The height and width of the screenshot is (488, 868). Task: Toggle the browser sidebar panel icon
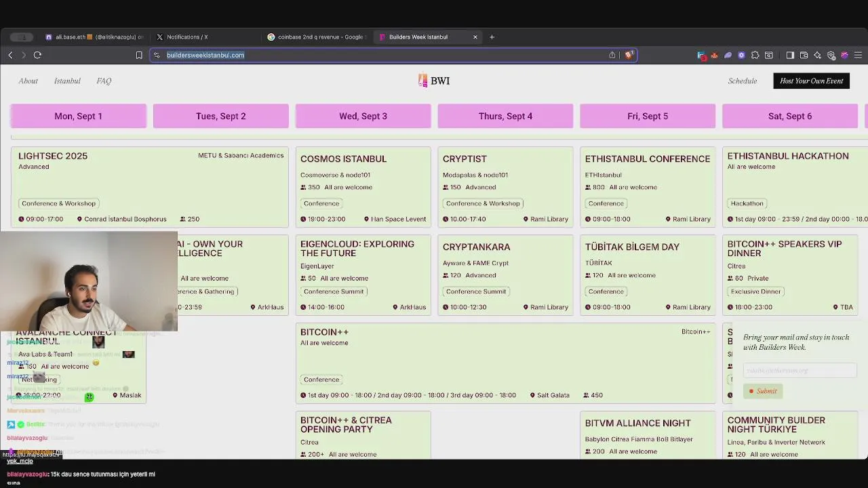(790, 55)
